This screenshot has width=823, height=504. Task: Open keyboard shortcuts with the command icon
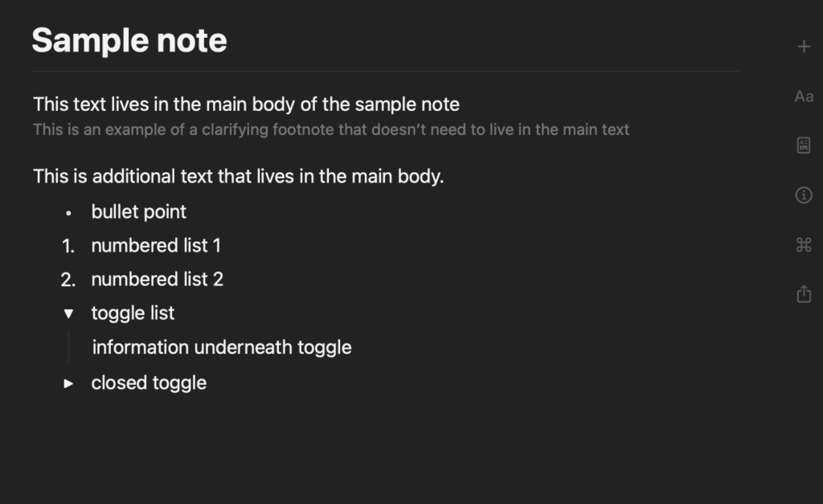803,244
